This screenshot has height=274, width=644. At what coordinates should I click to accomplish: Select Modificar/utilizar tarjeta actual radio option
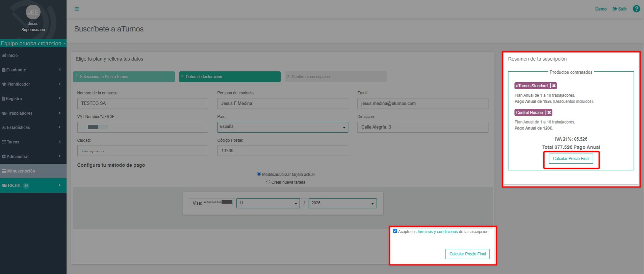259,174
